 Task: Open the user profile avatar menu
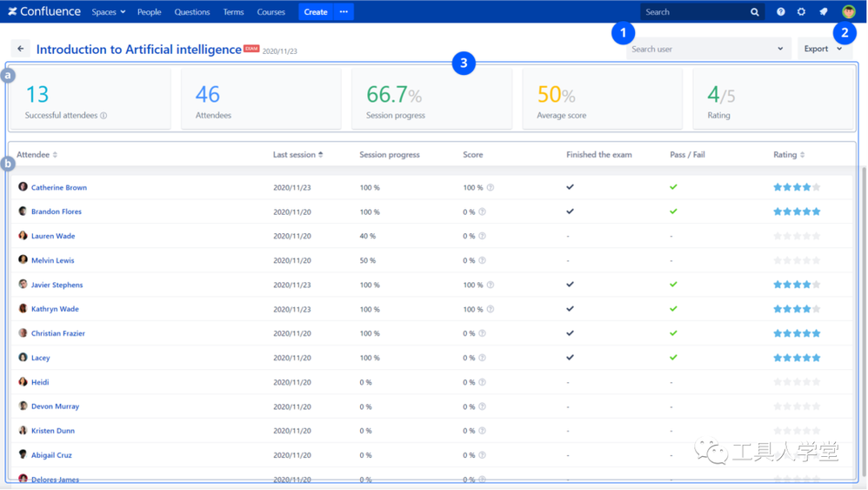(x=848, y=12)
